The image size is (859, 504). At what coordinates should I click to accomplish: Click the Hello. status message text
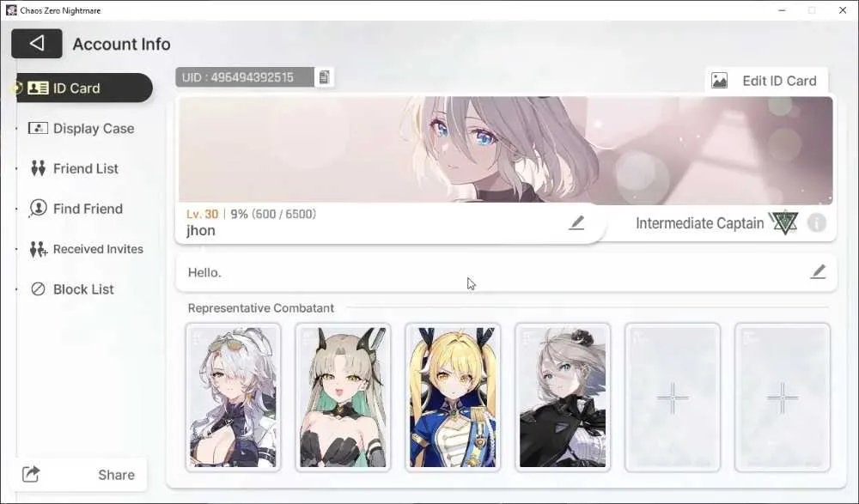[x=204, y=272]
